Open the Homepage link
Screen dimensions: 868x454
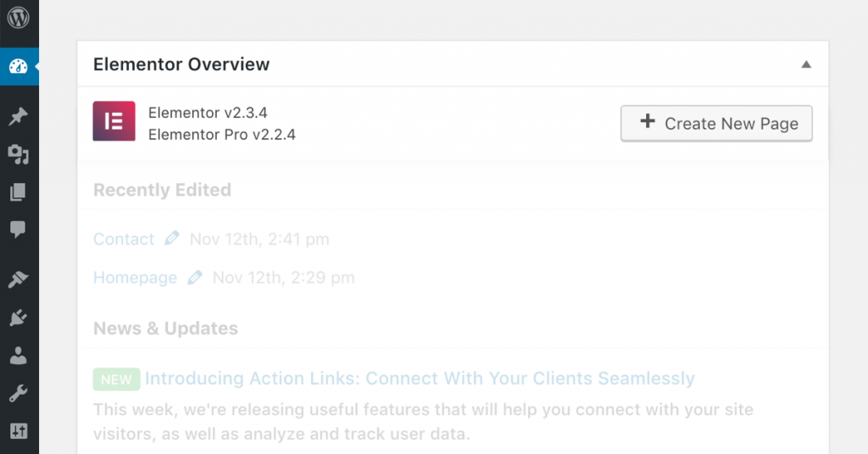(135, 278)
